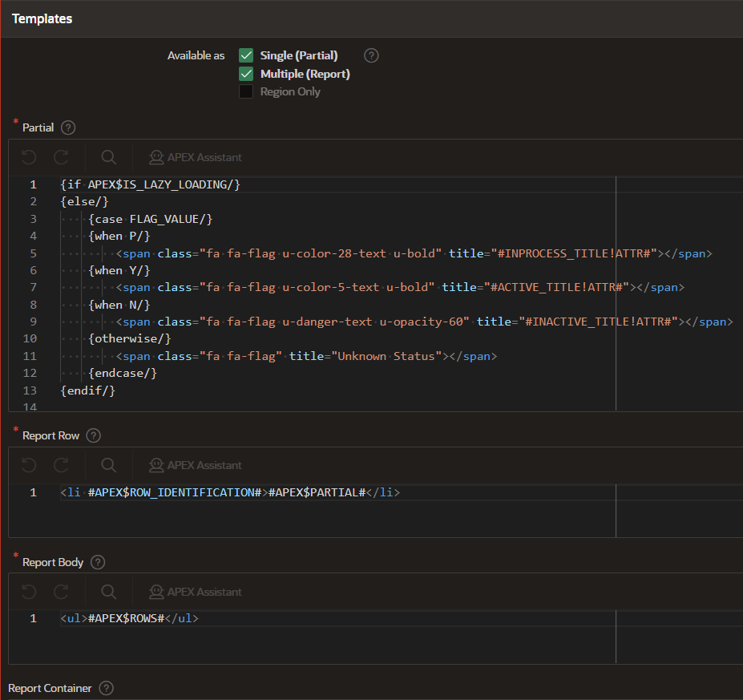Open search in Report Row editor
Image resolution: width=743 pixels, height=700 pixels.
(x=109, y=465)
